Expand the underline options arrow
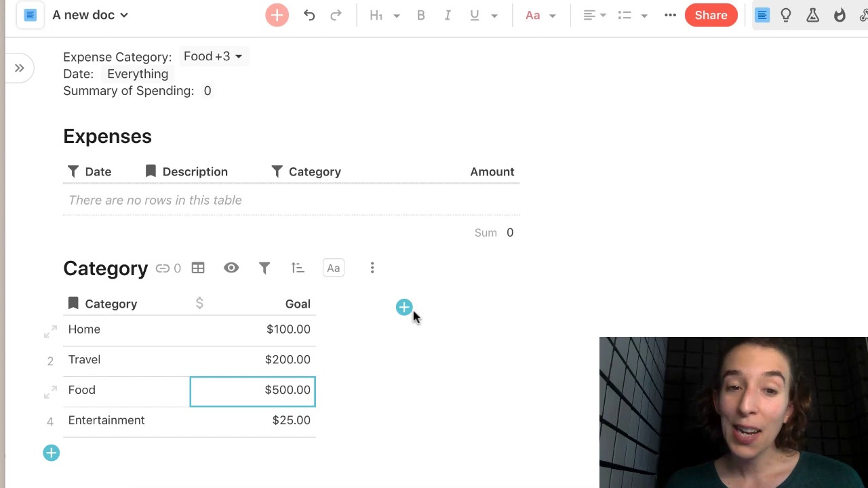The width and height of the screenshot is (868, 488). point(494,16)
